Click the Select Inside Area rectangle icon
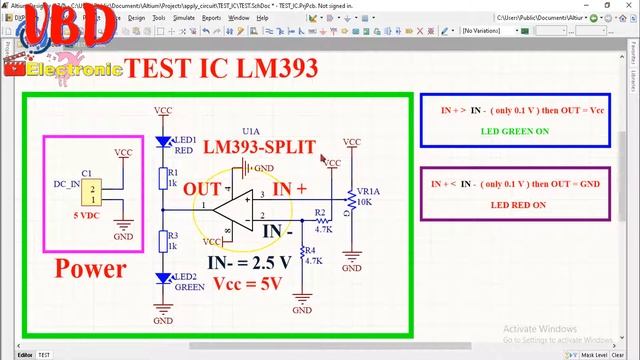The image size is (640, 360). pos(160,31)
